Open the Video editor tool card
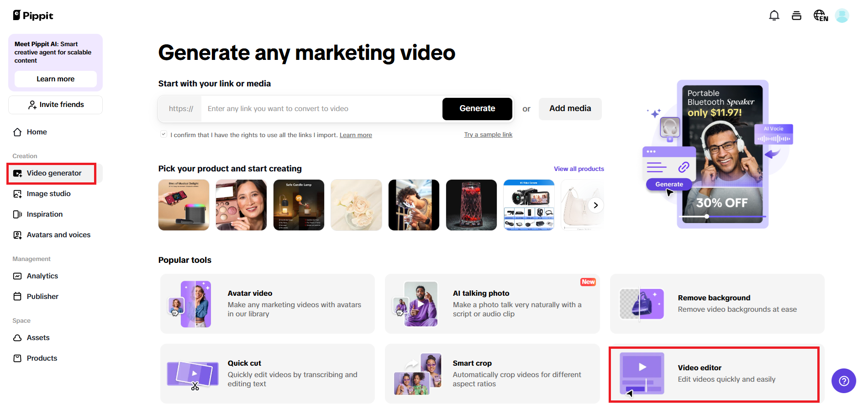The image size is (868, 405). coord(717,374)
